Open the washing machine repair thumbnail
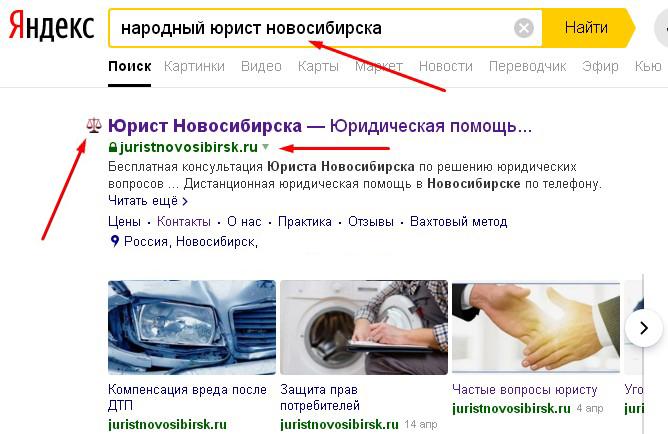668x434 pixels. point(364,327)
